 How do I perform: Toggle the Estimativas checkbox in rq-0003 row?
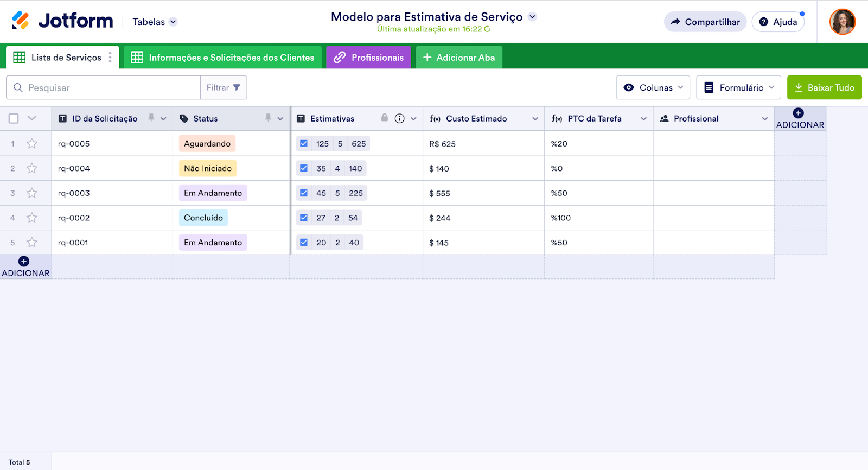tap(304, 193)
